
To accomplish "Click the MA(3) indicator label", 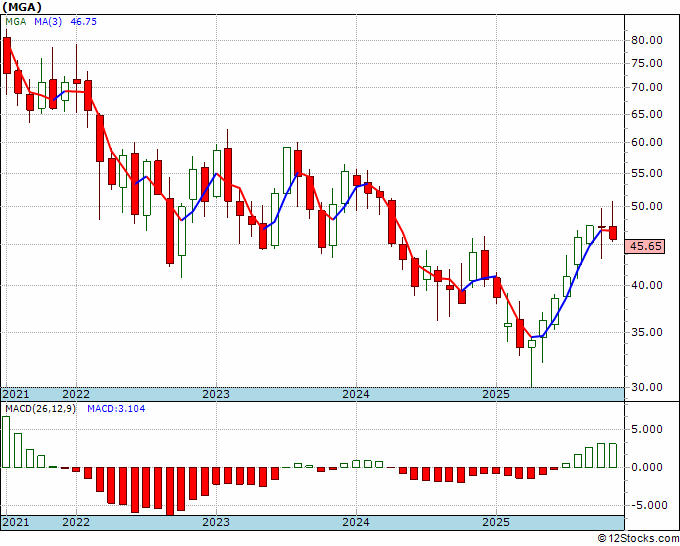I will 48,22.
